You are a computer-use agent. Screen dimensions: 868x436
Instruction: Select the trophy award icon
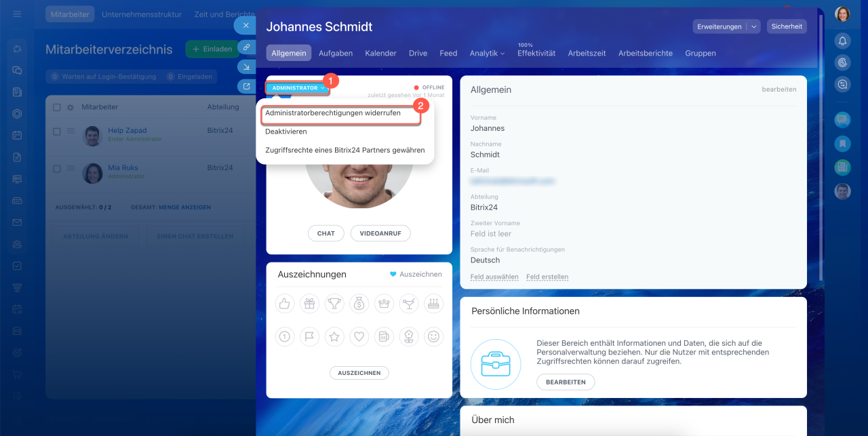334,304
